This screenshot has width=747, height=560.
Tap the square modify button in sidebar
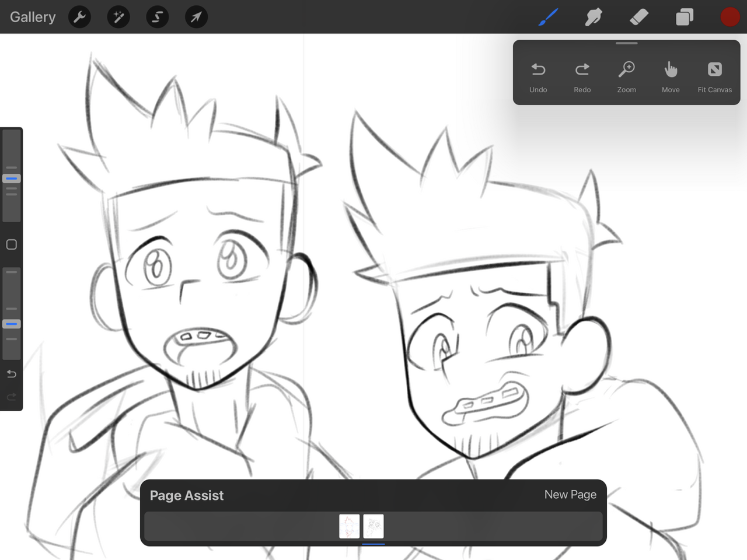point(11,244)
